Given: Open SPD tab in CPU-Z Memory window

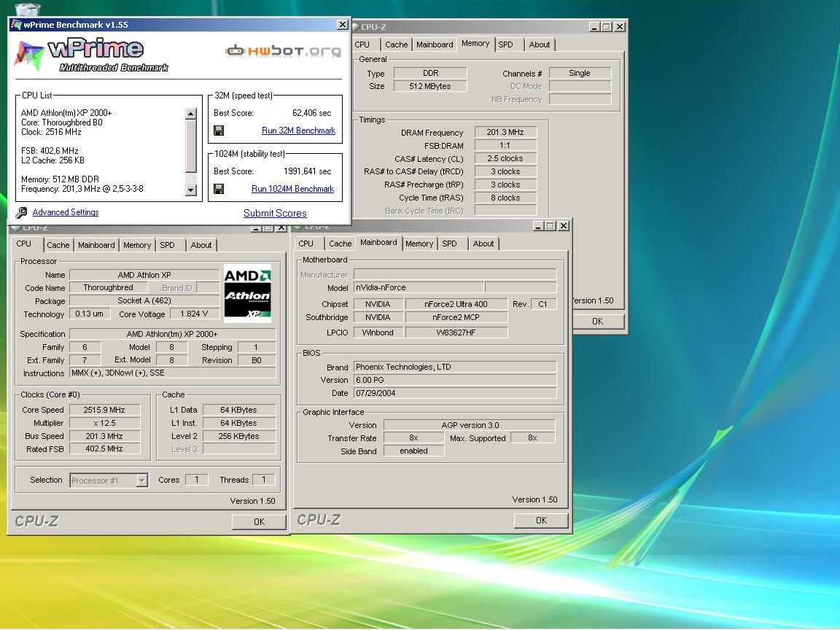Looking at the screenshot, I should [505, 44].
